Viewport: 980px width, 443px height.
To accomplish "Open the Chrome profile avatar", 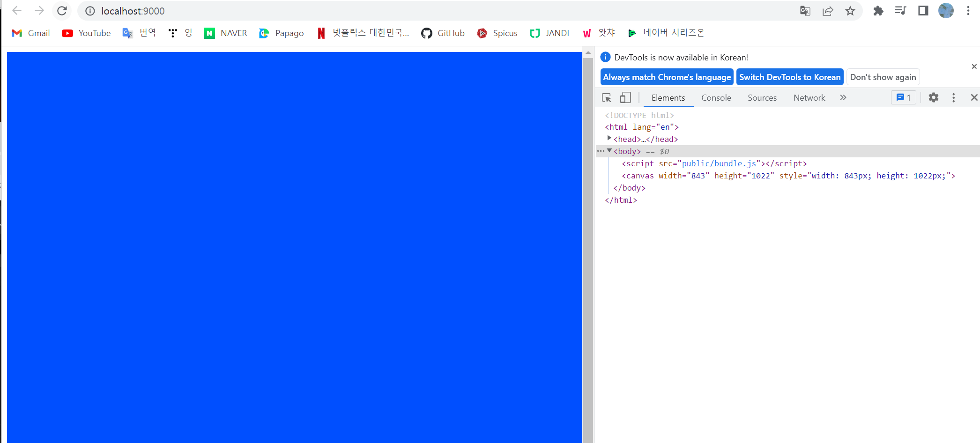I will pos(946,11).
